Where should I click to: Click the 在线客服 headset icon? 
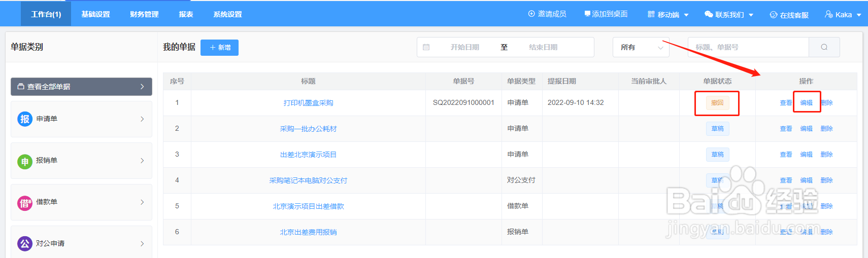pos(774,15)
